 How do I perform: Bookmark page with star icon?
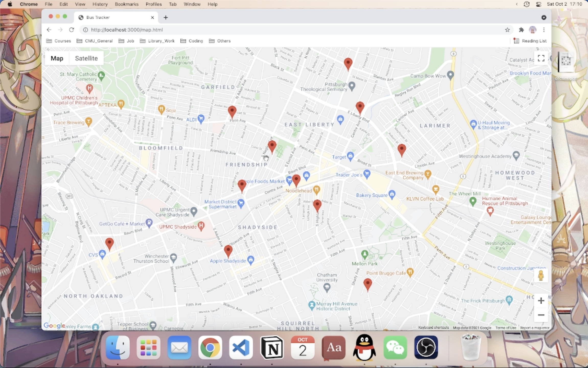(507, 30)
